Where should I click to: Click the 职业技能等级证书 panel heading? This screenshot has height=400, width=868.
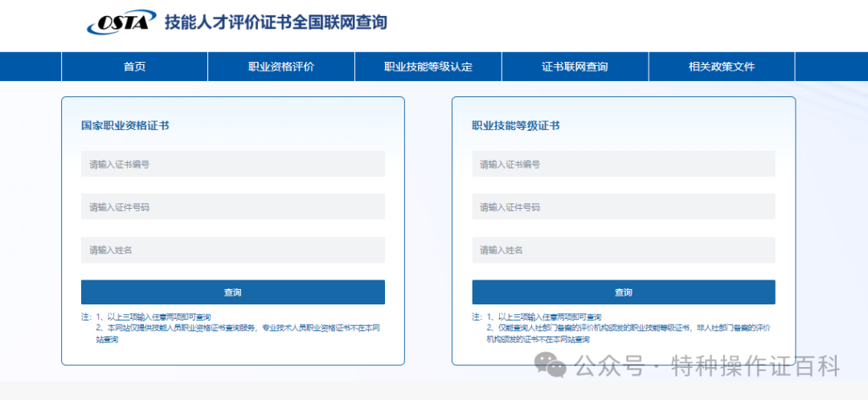click(516, 125)
